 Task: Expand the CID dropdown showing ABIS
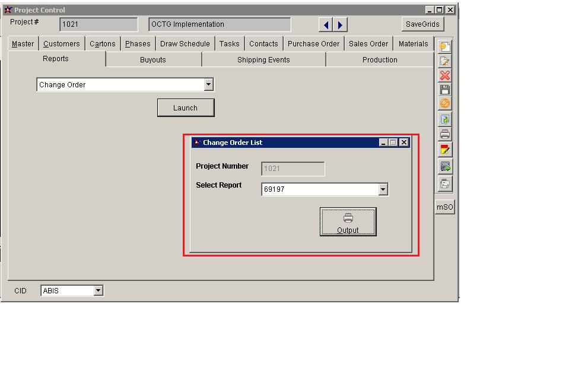[98, 291]
